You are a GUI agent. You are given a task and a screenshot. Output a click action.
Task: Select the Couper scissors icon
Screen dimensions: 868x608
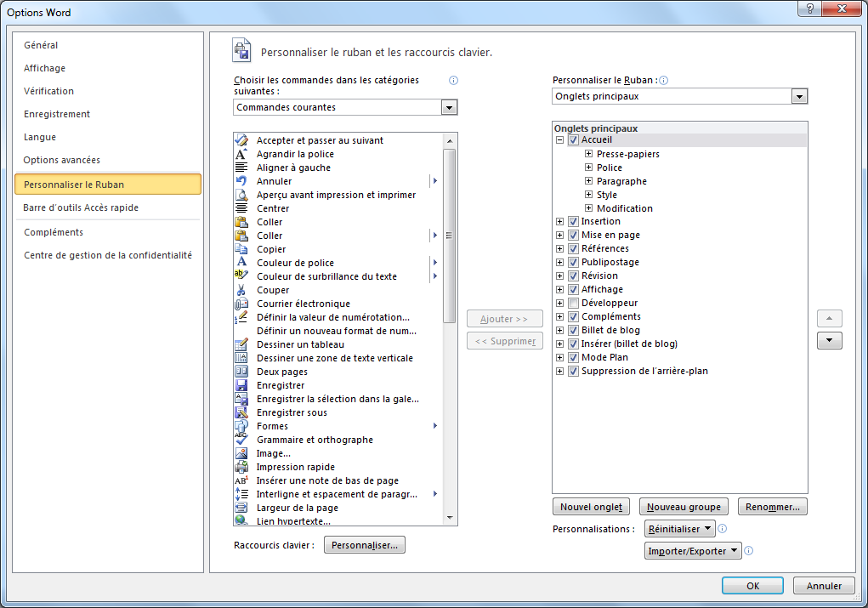tap(241, 290)
